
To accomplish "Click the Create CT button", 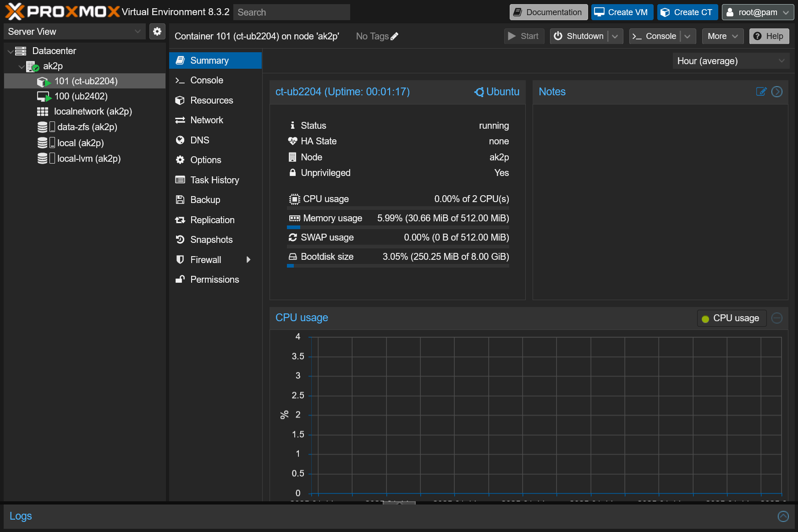I will (x=688, y=12).
